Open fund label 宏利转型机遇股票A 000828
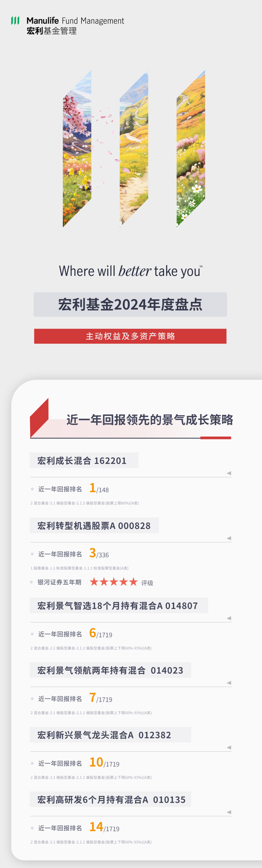This screenshot has height=868, width=262. [x=94, y=526]
